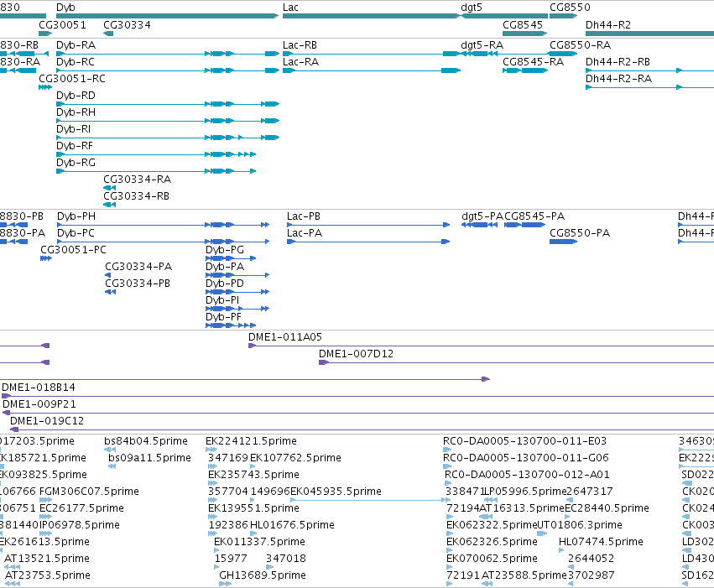
Task: Select the Dyb-RH transcript label
Action: click(x=76, y=112)
